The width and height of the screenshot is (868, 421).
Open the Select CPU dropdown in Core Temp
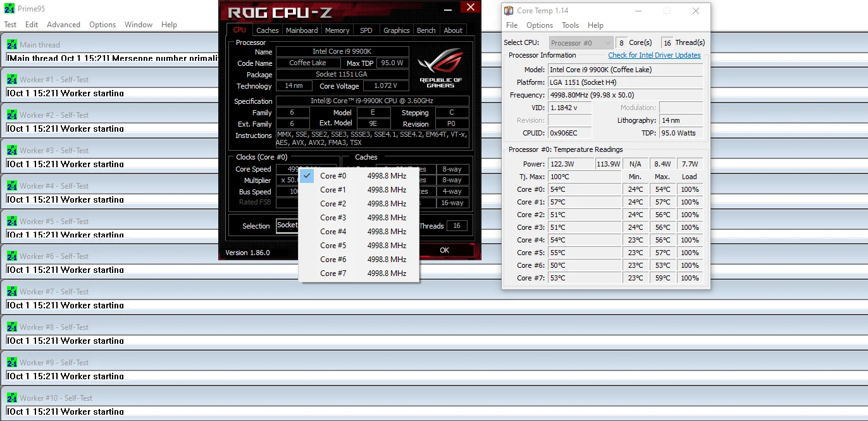[x=581, y=42]
